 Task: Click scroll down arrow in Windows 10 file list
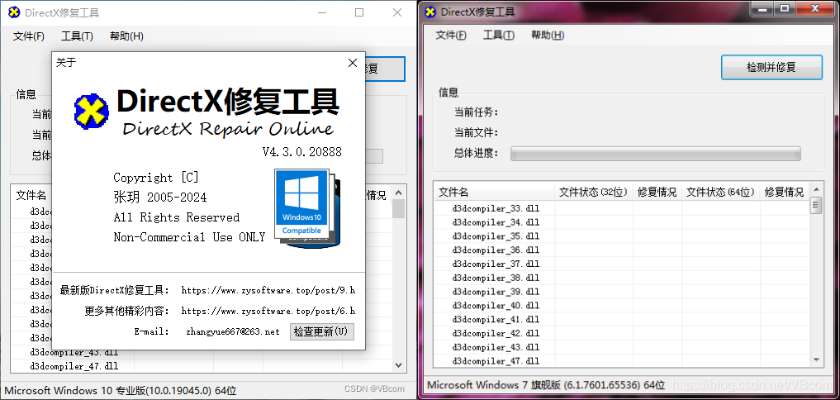coord(398,365)
